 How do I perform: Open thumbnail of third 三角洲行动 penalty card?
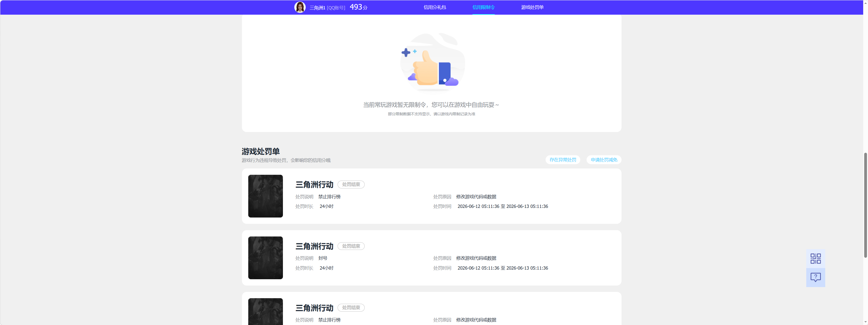(x=265, y=312)
